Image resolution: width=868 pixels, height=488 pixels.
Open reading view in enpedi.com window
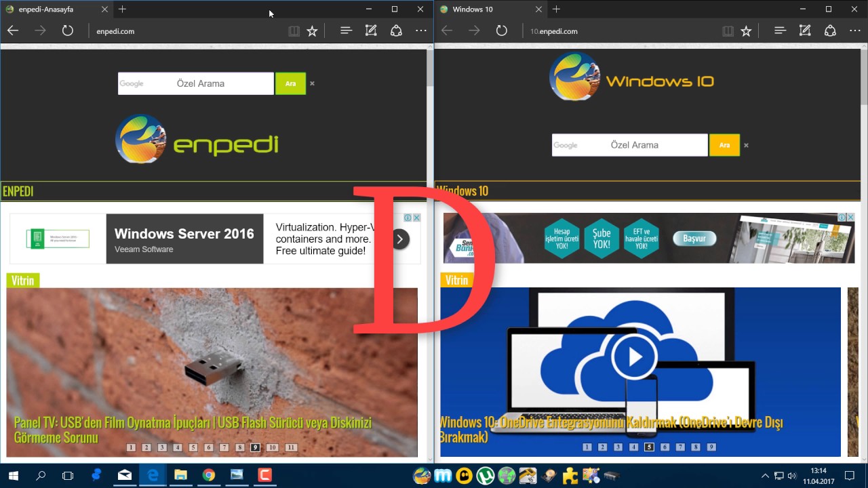pos(294,30)
